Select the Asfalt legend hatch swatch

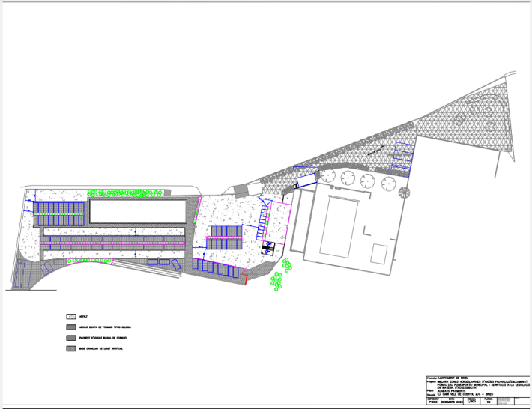coord(72,317)
